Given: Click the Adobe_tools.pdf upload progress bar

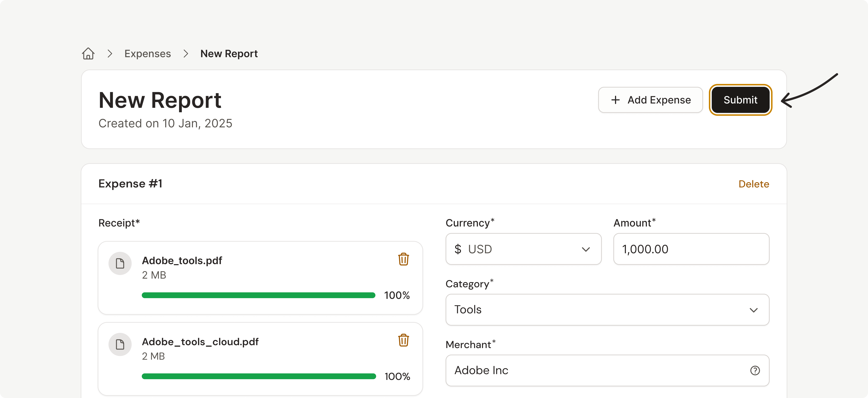Looking at the screenshot, I should pyautogui.click(x=258, y=295).
